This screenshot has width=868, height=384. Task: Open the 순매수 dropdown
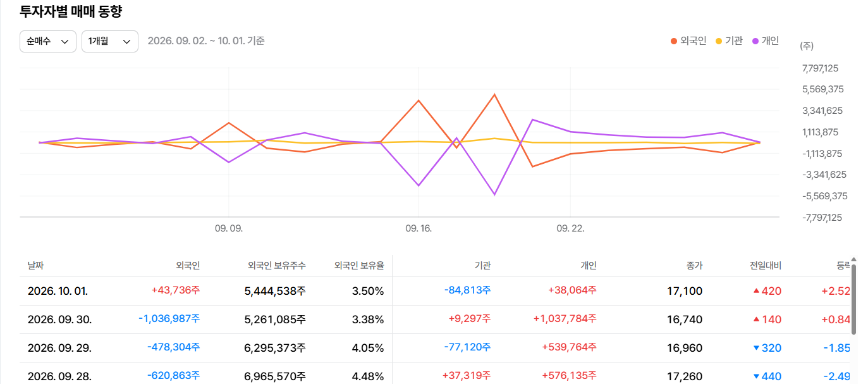48,41
